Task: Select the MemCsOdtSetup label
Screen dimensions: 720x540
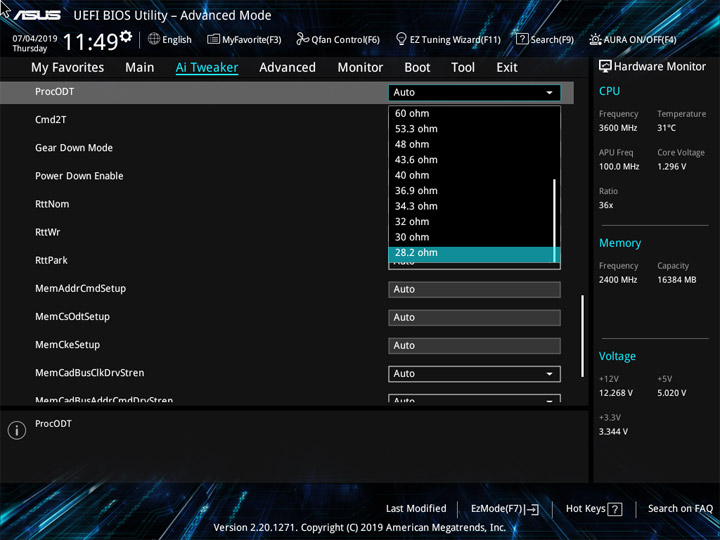Action: (x=73, y=316)
